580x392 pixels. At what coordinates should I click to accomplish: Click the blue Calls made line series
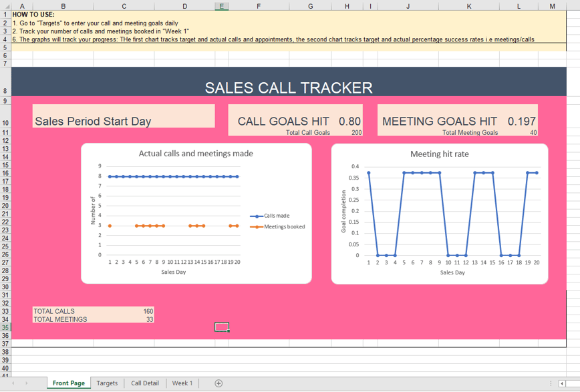(174, 177)
